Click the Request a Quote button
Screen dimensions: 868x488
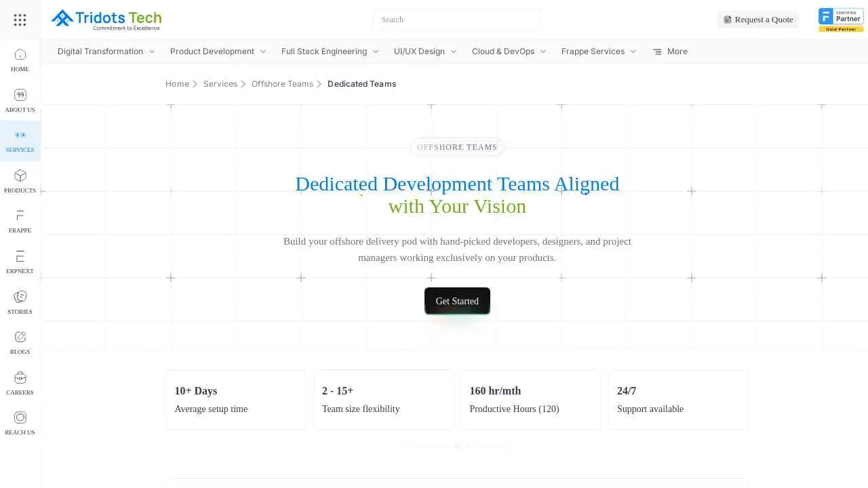pos(758,20)
